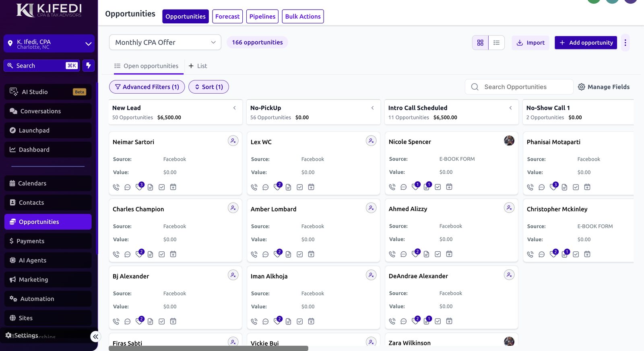This screenshot has height=351, width=644.
Task: Assign owner icon on Amber Lombard card
Action: pyautogui.click(x=371, y=208)
